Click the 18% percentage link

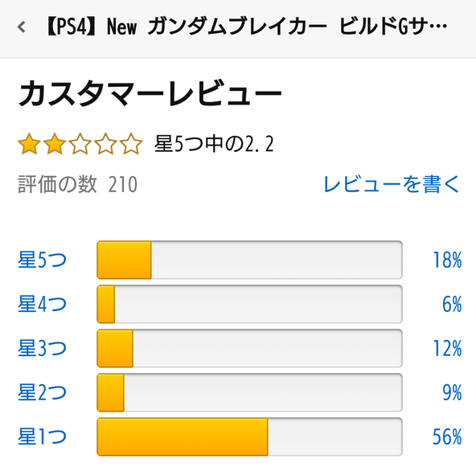coord(447,260)
